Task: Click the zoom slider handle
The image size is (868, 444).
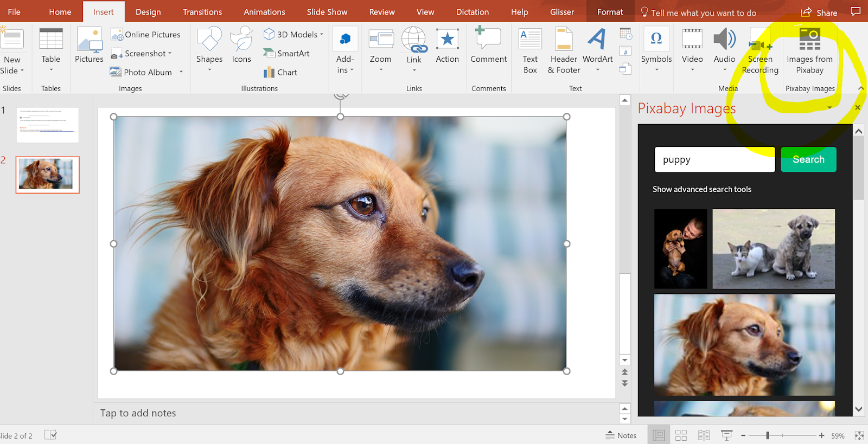Action: 768,435
